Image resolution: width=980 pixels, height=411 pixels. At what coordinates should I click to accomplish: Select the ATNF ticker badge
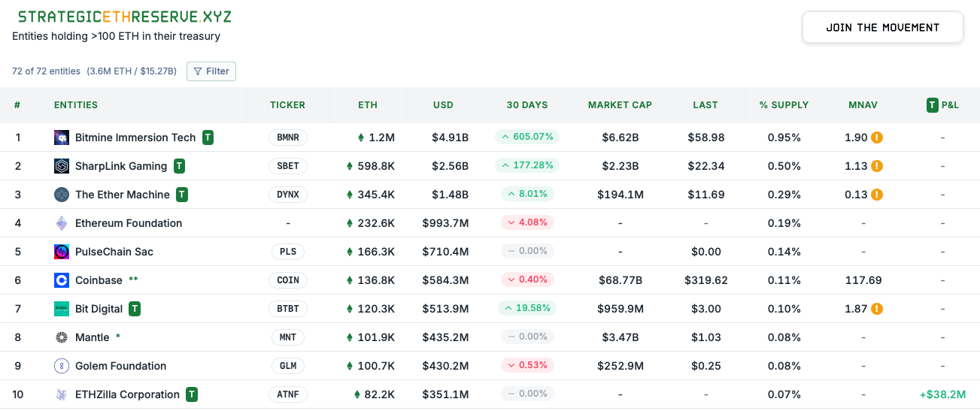pyautogui.click(x=288, y=394)
